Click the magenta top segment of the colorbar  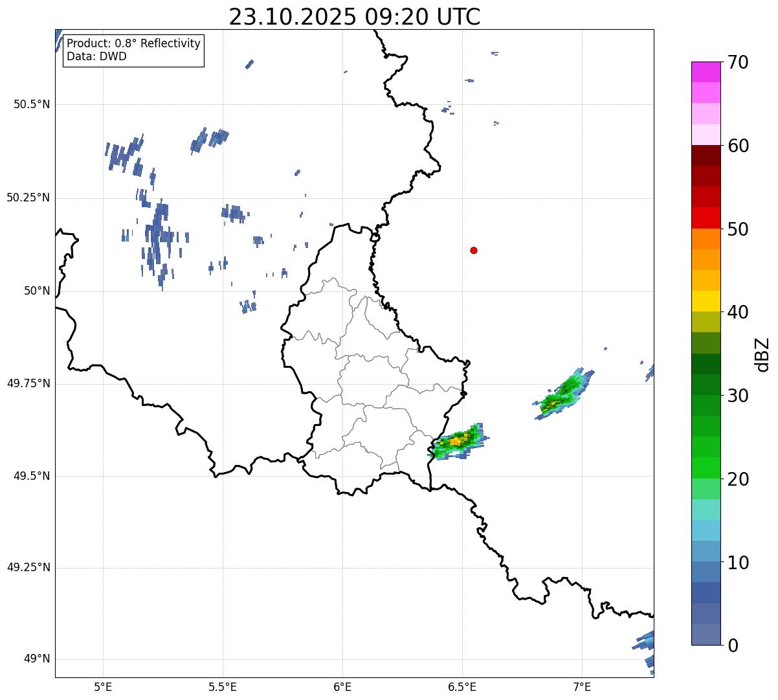coord(706,72)
